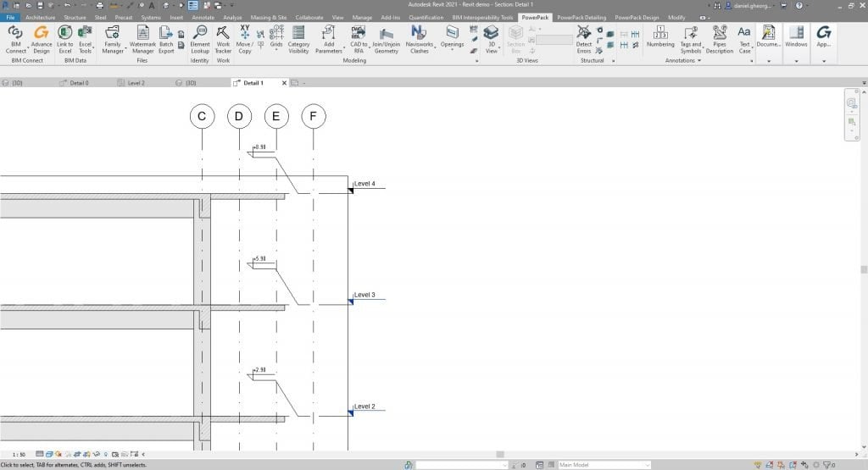Open the Family Manager tool
The image size is (868, 470).
pyautogui.click(x=113, y=39)
